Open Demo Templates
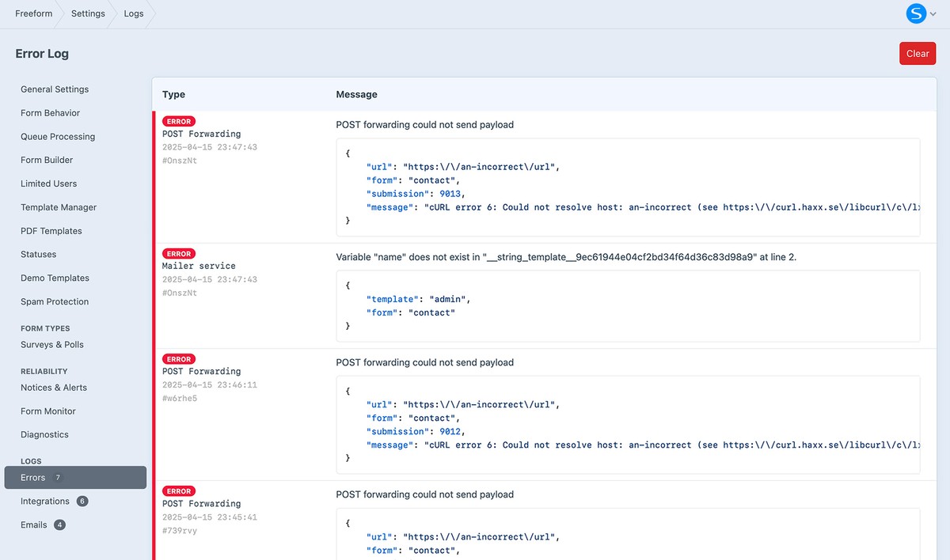The height and width of the screenshot is (560, 950). 55,278
